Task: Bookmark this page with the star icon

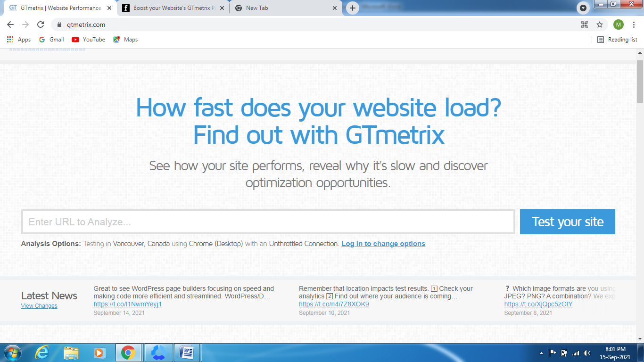Action: tap(600, 25)
